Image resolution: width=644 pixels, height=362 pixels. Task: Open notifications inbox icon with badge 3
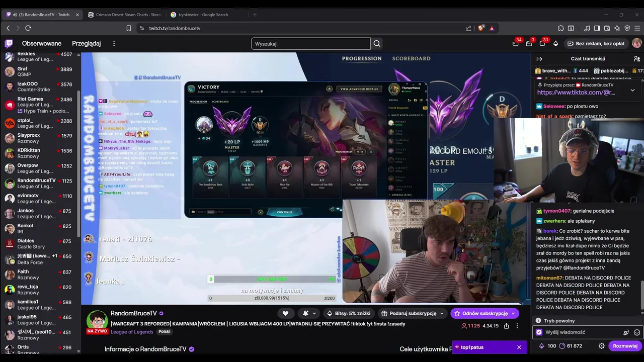click(x=529, y=44)
